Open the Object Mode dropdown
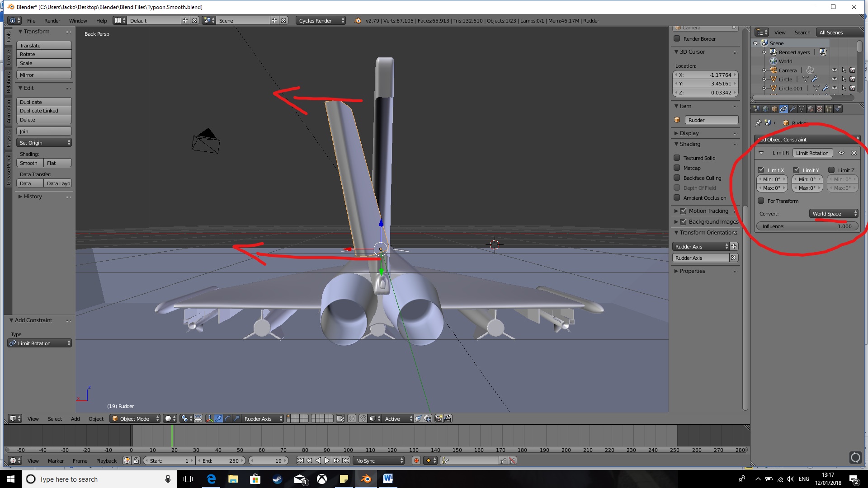 135,418
